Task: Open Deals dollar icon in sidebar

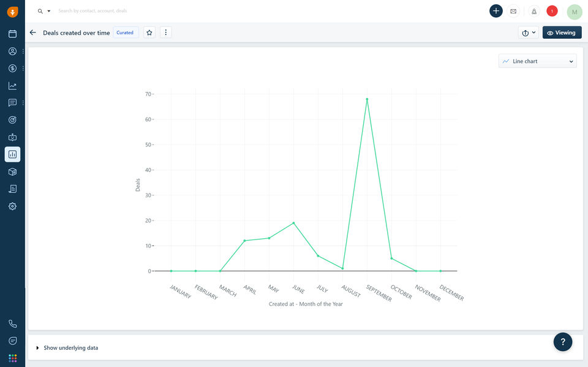Action: 12,68
